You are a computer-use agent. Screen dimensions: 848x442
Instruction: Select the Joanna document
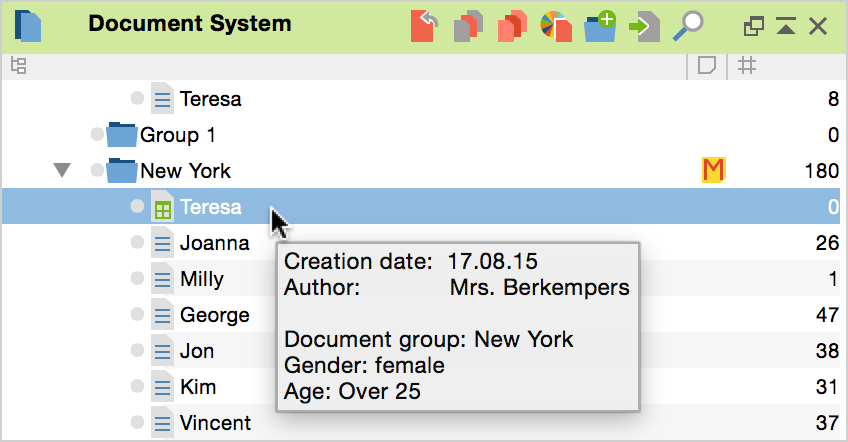pyautogui.click(x=215, y=243)
